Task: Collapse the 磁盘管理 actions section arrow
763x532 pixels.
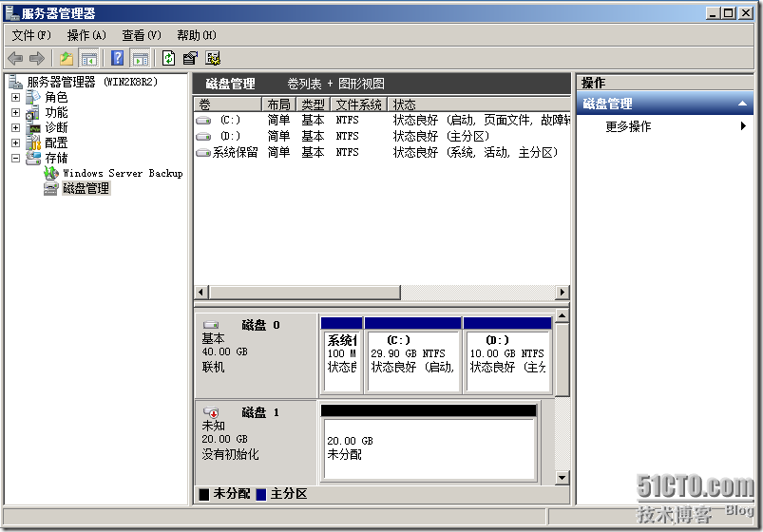Action: point(742,104)
